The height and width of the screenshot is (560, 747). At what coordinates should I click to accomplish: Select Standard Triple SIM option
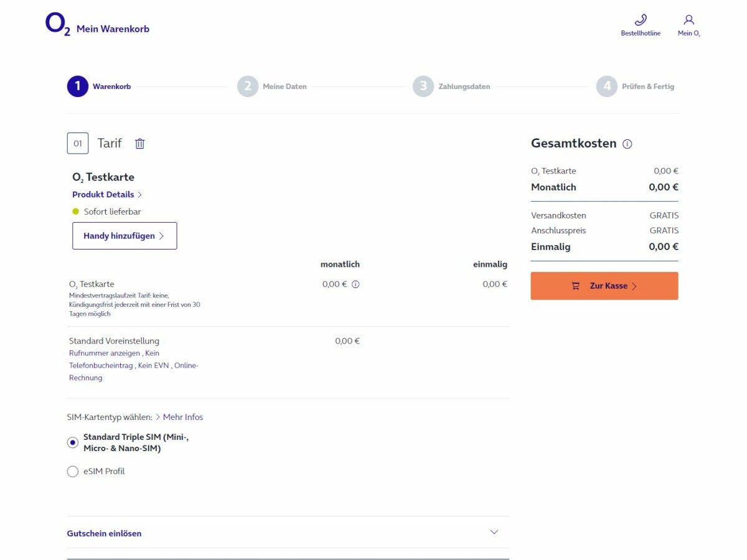[x=73, y=443]
